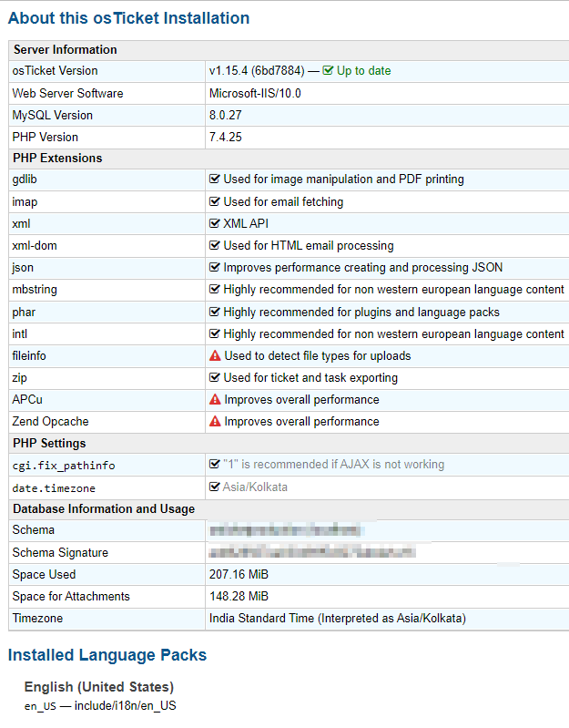Click the blurred Schema value
This screenshot has height=728, width=569.
pyautogui.click(x=286, y=530)
